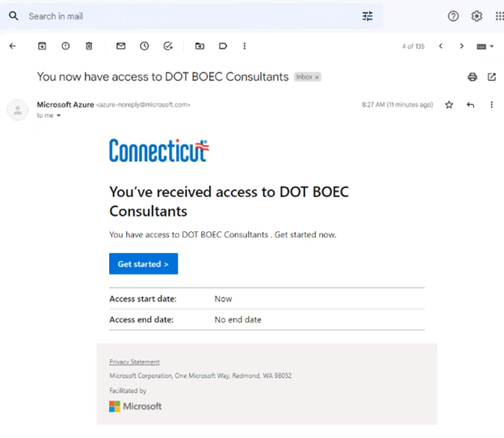Viewport: 504px width, 438px height.
Task: Print the email
Action: (472, 77)
